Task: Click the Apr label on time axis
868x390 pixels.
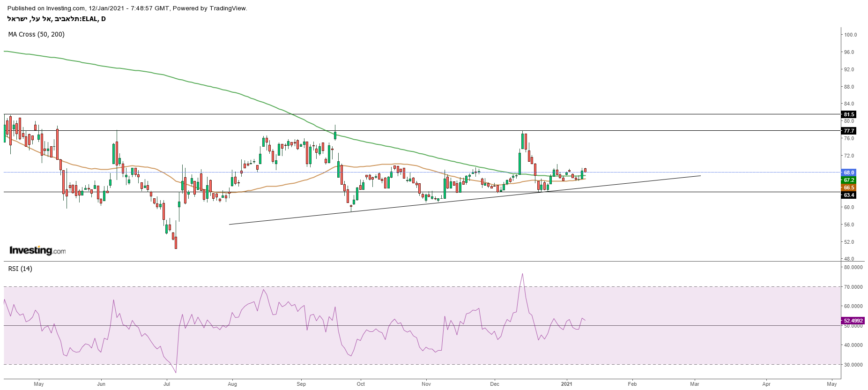Action: [x=766, y=384]
